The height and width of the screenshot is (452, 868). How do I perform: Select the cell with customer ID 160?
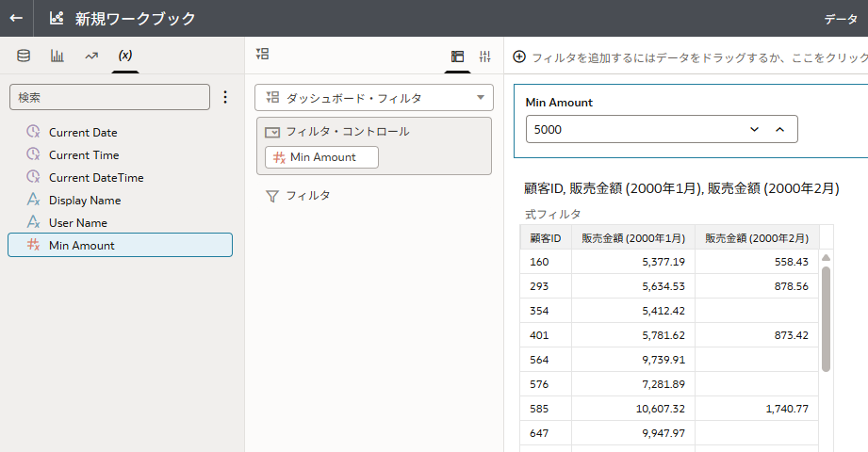click(x=546, y=262)
